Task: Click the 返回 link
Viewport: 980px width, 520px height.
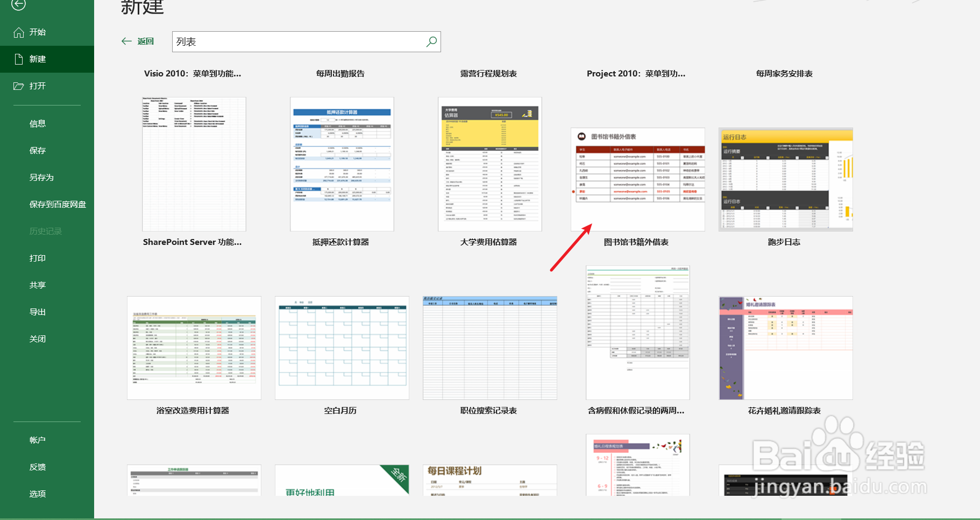Action: (145, 41)
